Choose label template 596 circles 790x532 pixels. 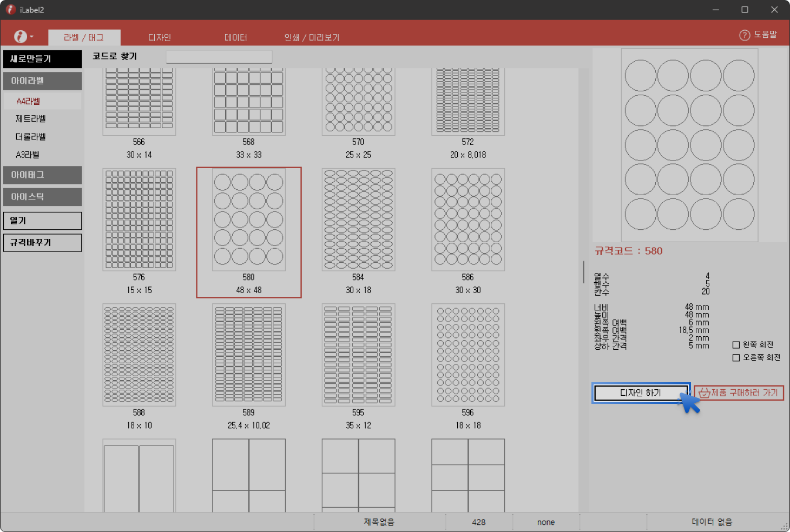click(468, 355)
